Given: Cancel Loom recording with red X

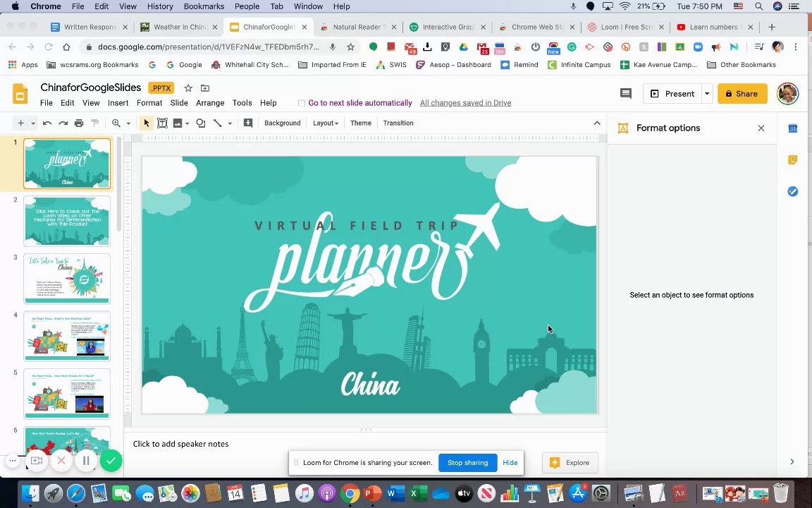Looking at the screenshot, I should 61,460.
